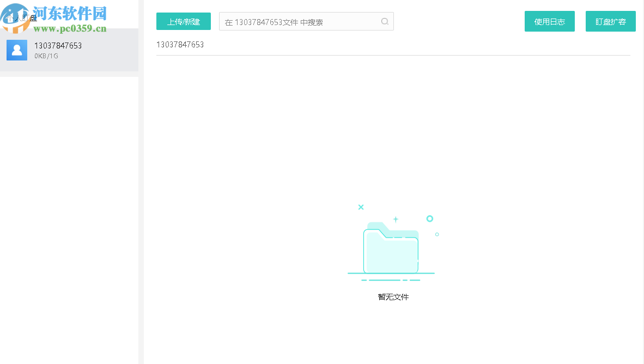Click the 暂无文件 empty state text

click(393, 297)
